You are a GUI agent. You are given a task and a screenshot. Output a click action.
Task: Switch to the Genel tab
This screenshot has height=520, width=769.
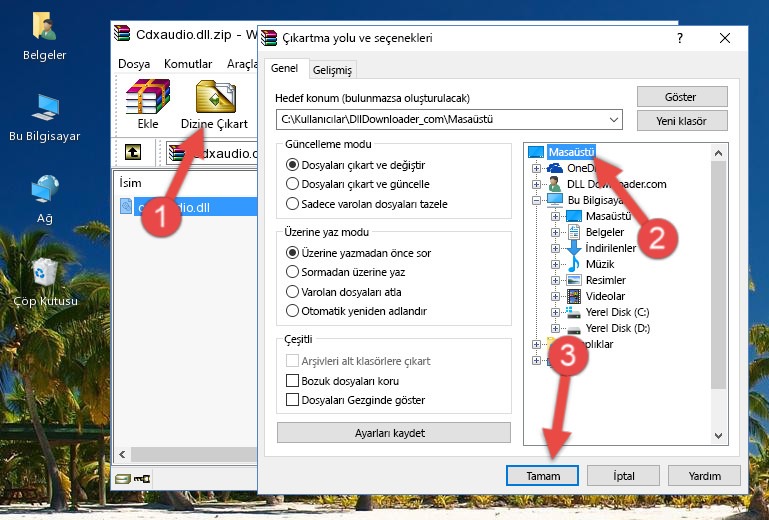(x=284, y=68)
